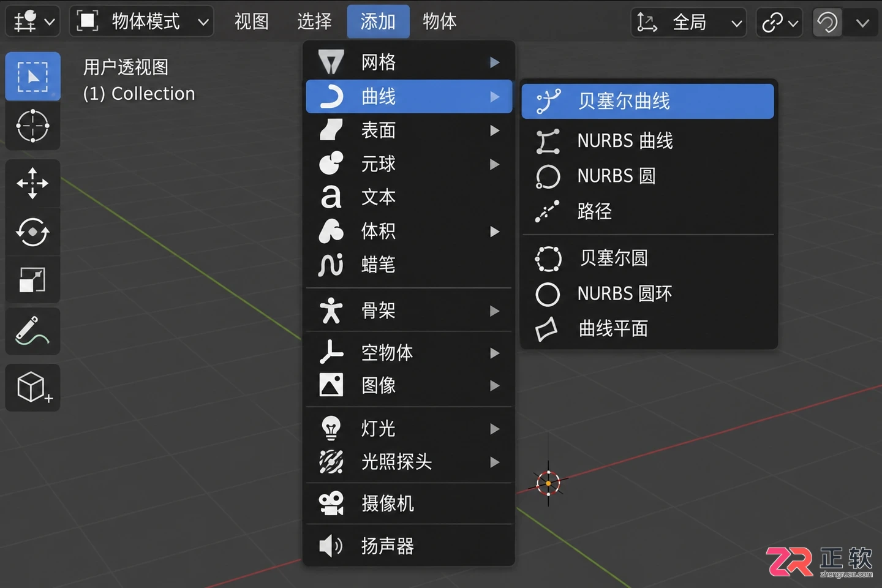
Task: Select the Scale tool
Action: click(32, 280)
